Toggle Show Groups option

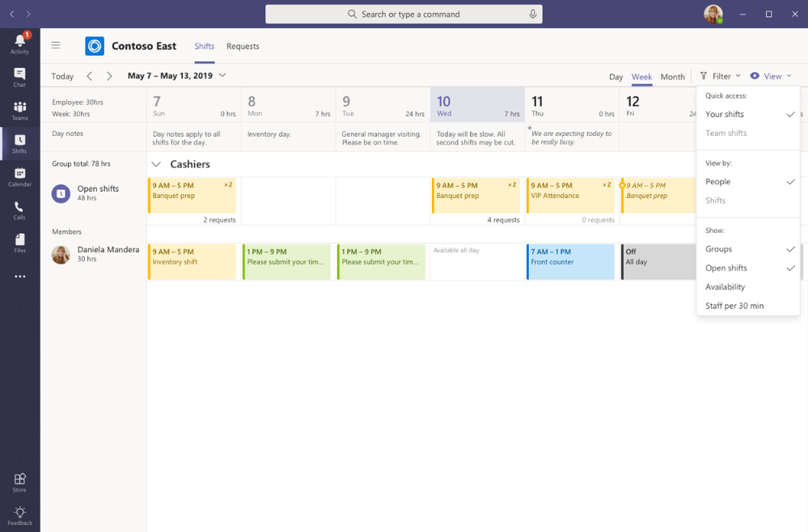747,249
